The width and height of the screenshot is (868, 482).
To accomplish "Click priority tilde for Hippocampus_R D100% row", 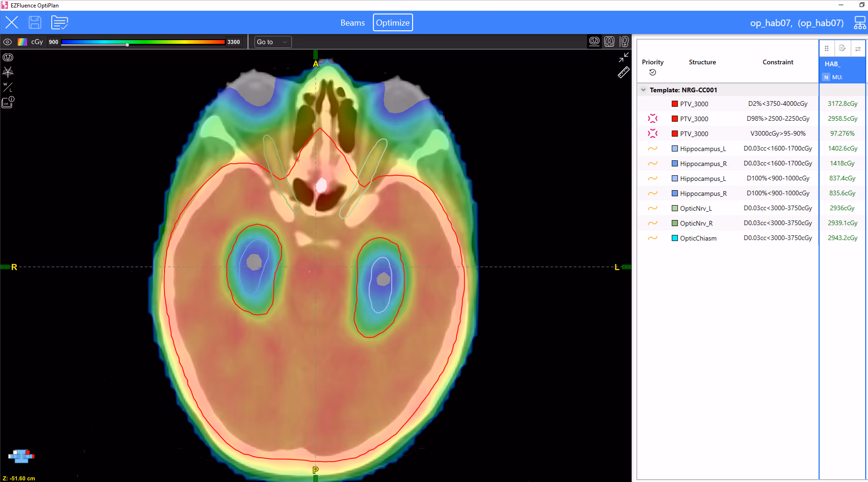I will tap(653, 193).
